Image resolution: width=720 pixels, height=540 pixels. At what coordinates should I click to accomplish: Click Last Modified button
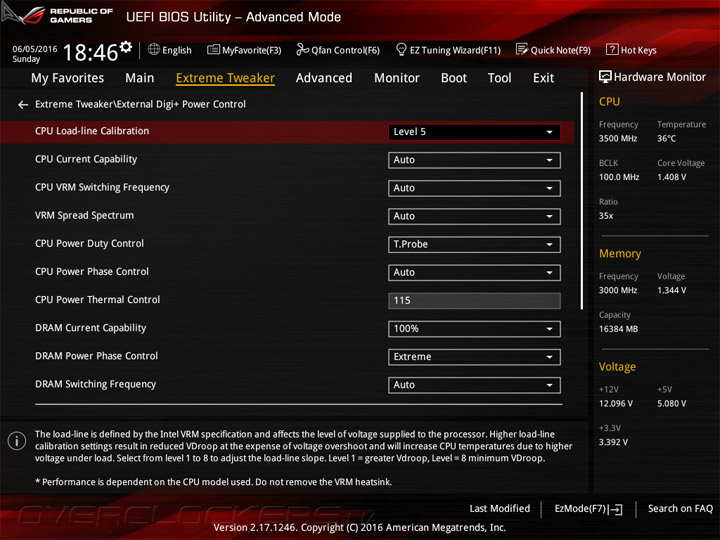[500, 508]
